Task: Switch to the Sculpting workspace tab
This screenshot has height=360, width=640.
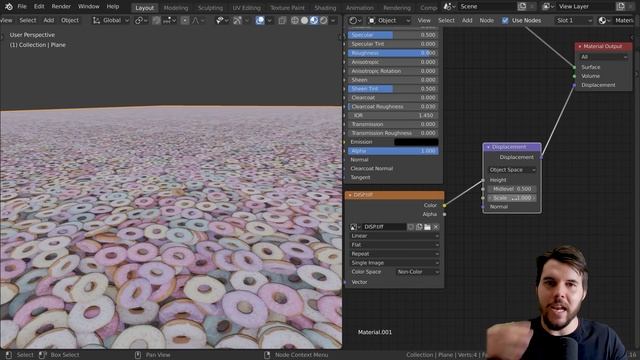Action: 210,8
